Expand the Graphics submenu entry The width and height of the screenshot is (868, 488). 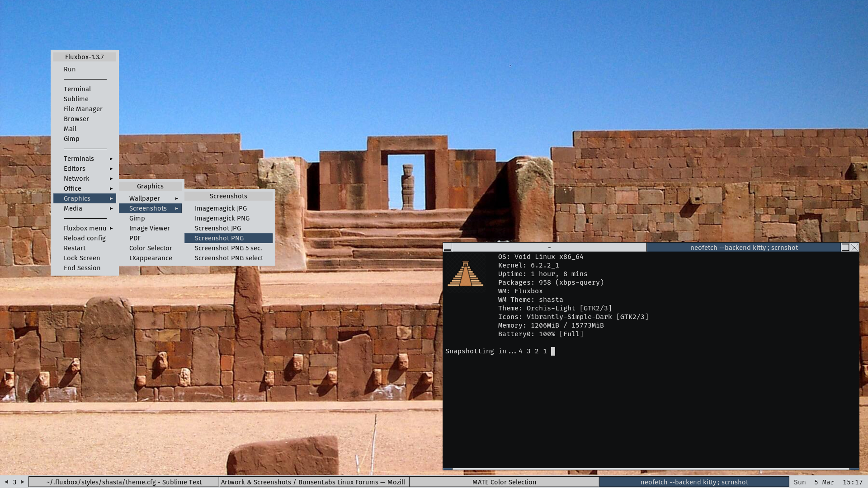coord(85,198)
